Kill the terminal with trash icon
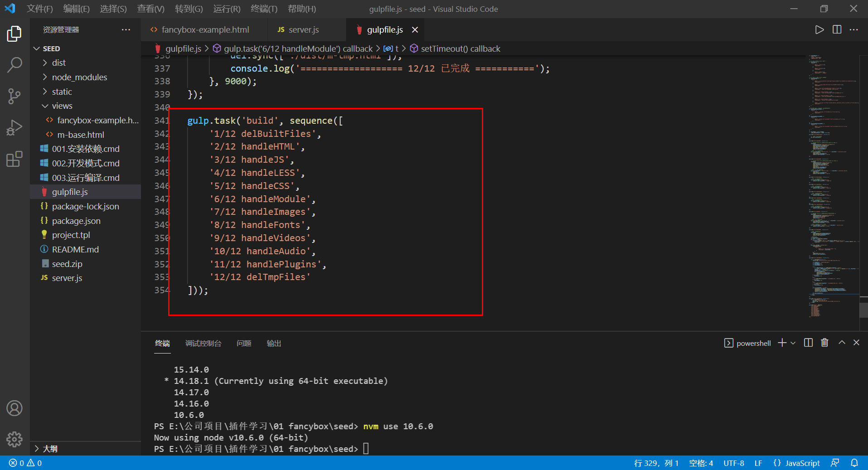Screen dimensions: 868x470 [824, 343]
